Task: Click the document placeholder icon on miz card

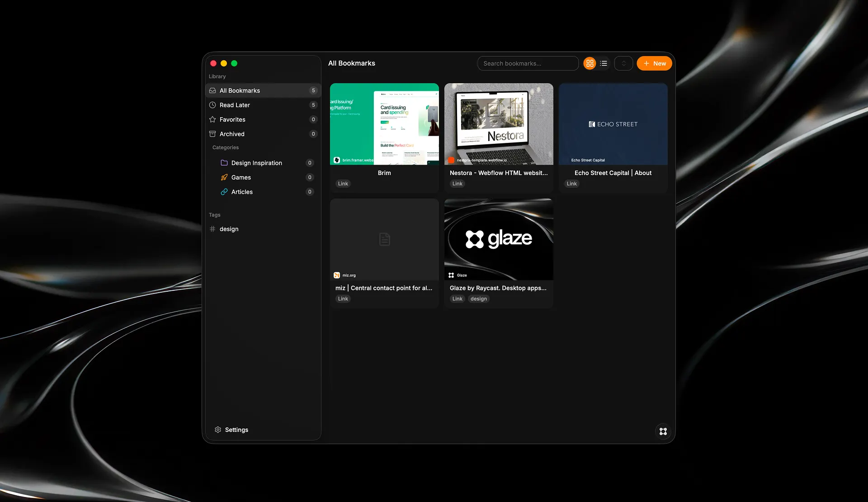Action: 385,239
